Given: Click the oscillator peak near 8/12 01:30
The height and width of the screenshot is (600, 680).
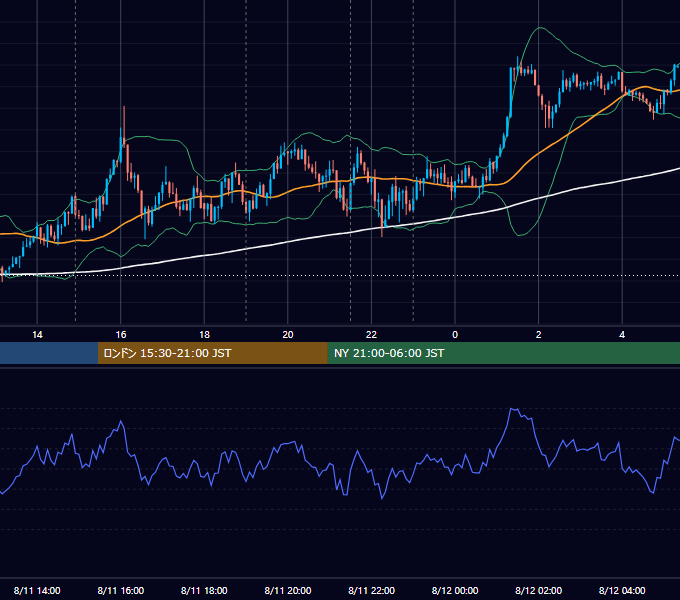Looking at the screenshot, I should click(513, 409).
